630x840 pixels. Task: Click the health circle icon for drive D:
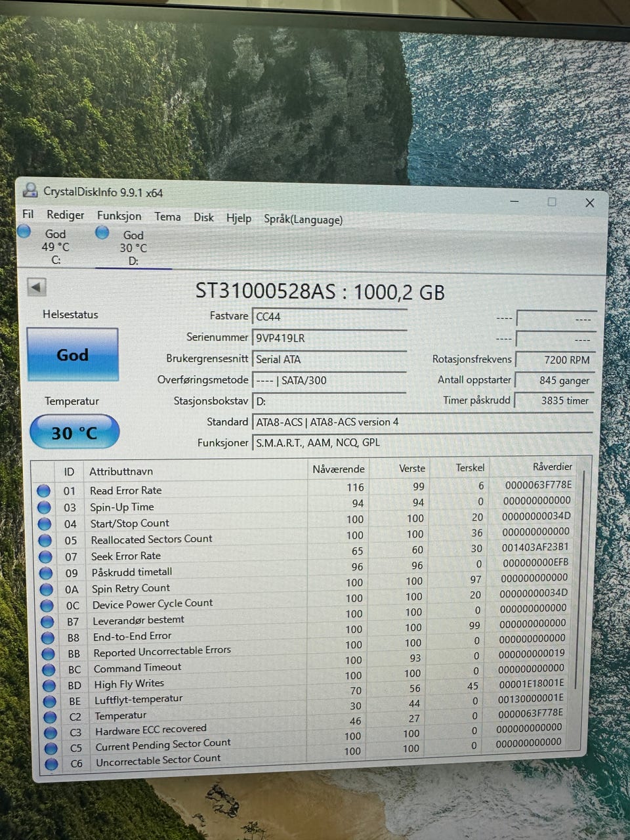pyautogui.click(x=102, y=232)
